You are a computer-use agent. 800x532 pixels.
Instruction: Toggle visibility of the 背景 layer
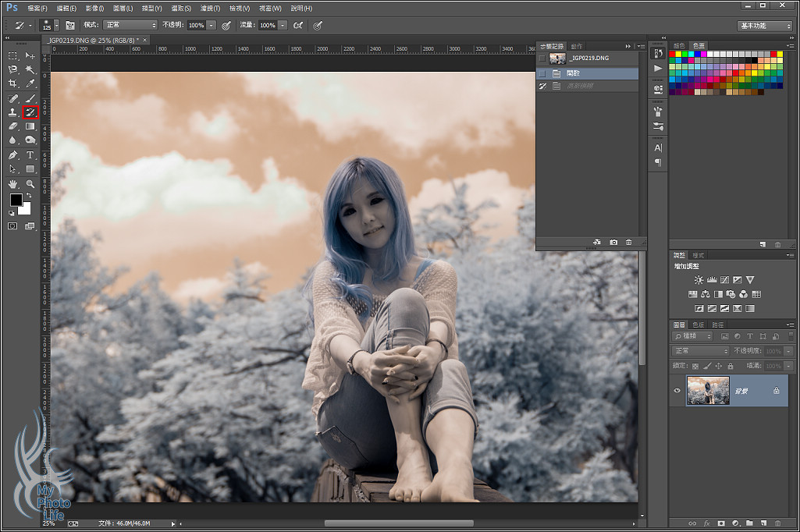pos(677,391)
